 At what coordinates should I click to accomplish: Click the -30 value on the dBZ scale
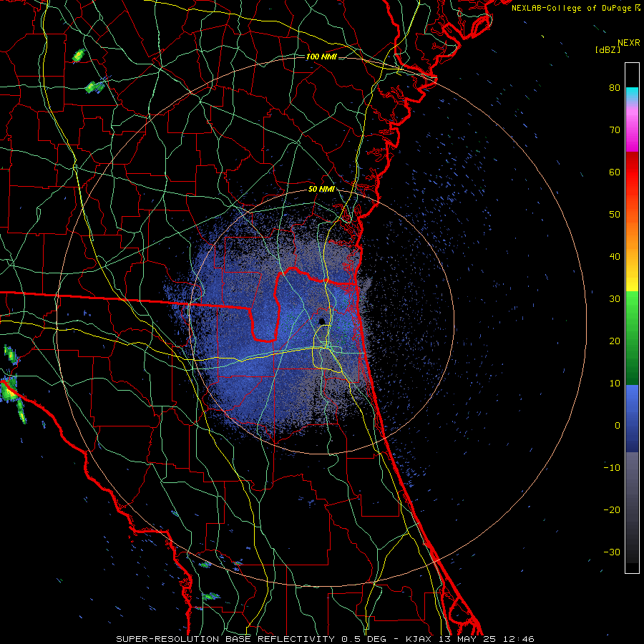(x=612, y=552)
